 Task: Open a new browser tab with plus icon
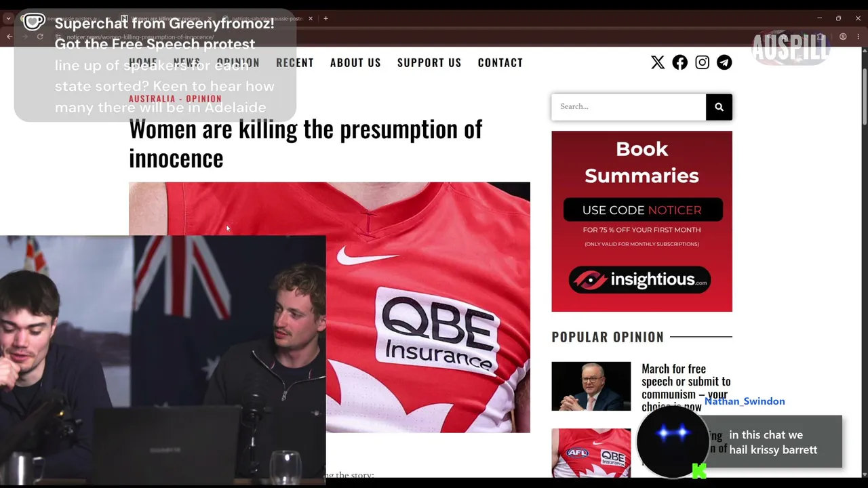325,18
